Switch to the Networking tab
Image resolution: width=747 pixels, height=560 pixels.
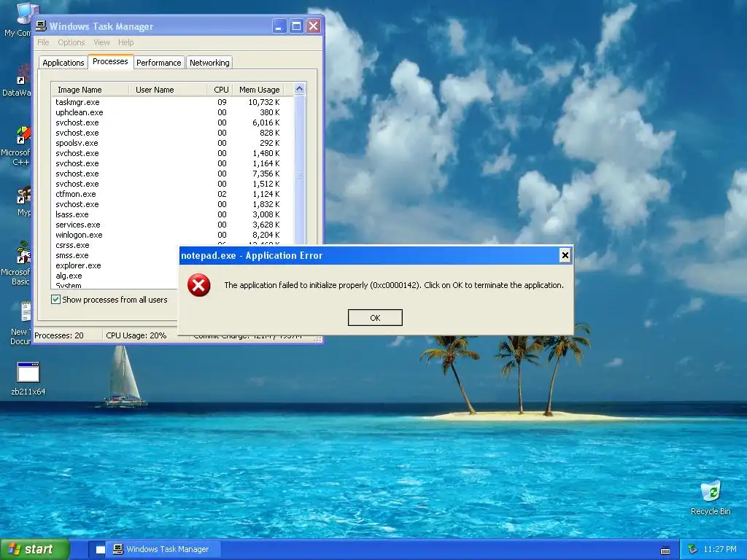tap(209, 63)
